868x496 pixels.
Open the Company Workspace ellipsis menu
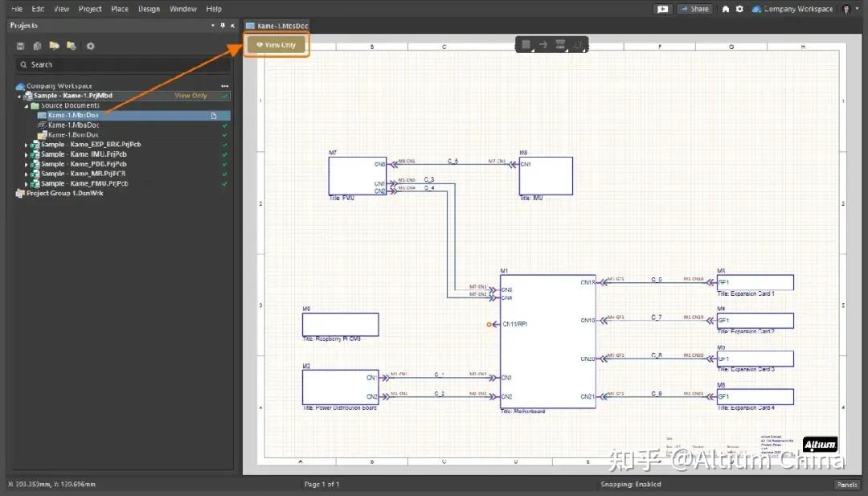pos(224,86)
